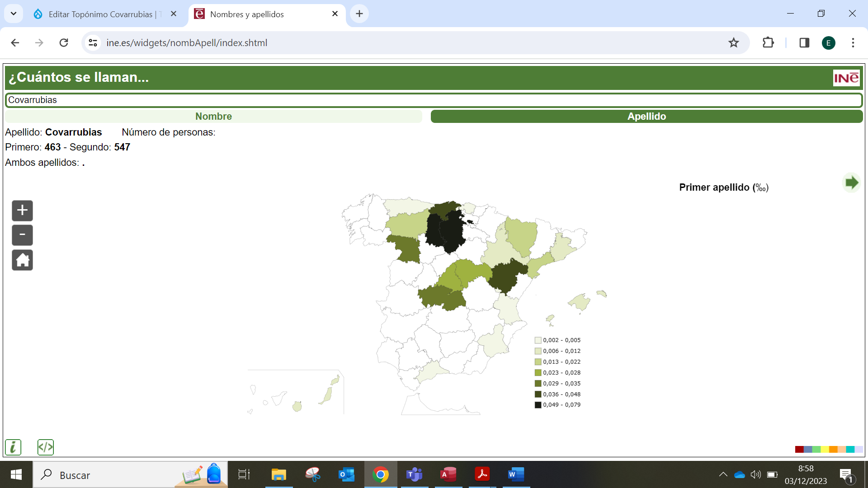
Task: Select the yellow color swatch
Action: click(825, 450)
